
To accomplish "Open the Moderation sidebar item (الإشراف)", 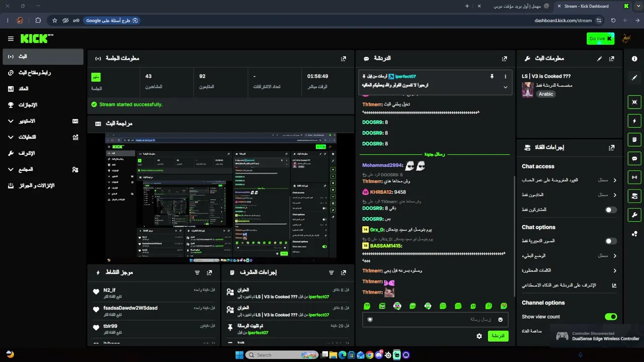I will (43, 153).
